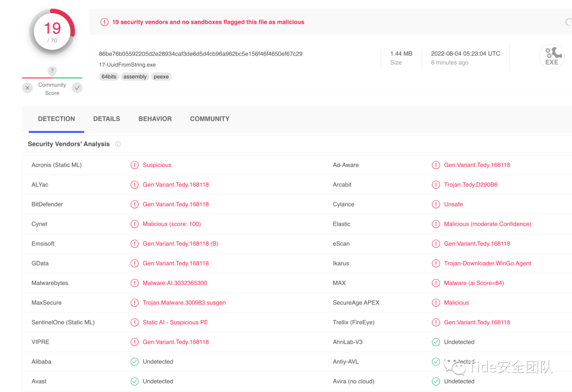This screenshot has height=392, width=572.
Task: Click Malware.AI.3032365300 detection text
Action: tap(175, 283)
